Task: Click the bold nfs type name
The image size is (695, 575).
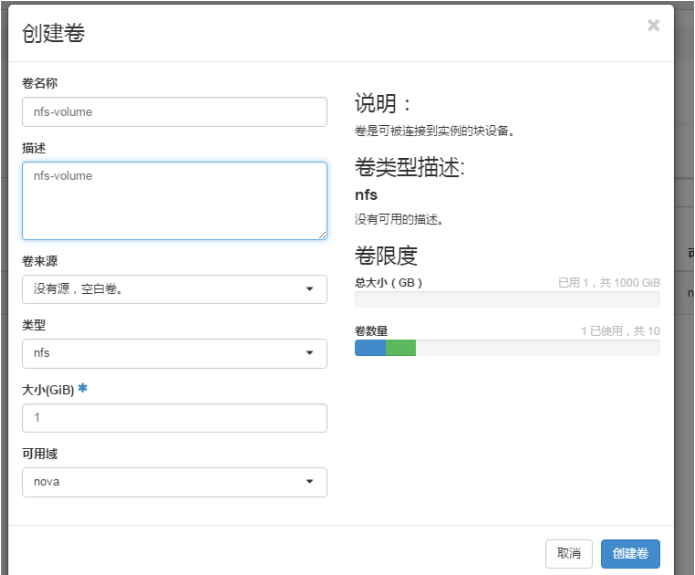Action: (x=366, y=195)
